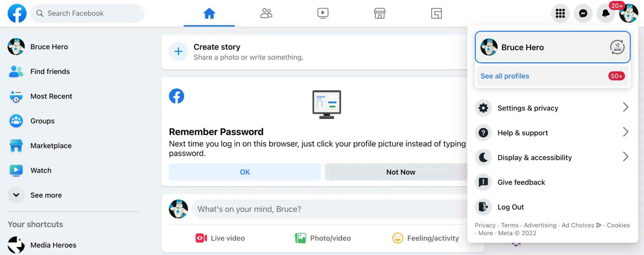Open the Marketplace storefront tab icon

[x=380, y=13]
